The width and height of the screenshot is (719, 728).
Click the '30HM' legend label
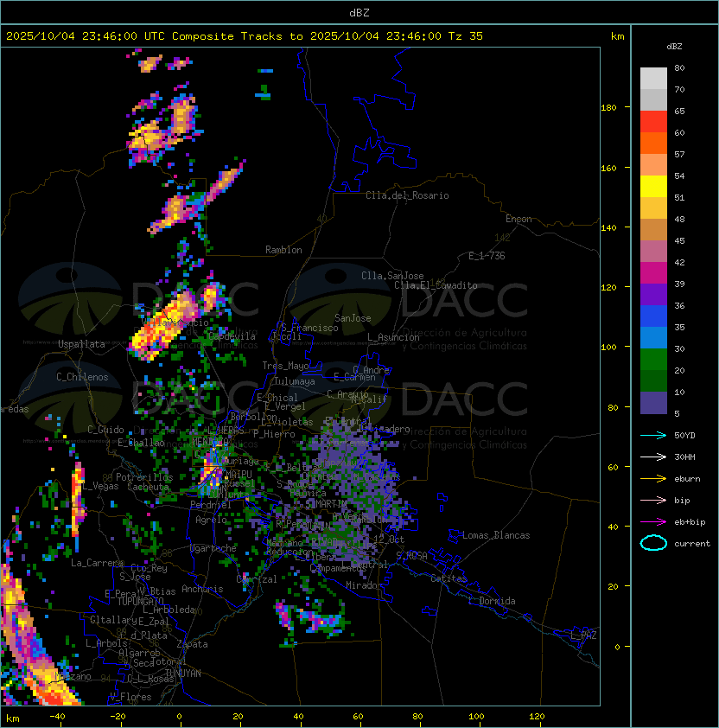coord(684,457)
